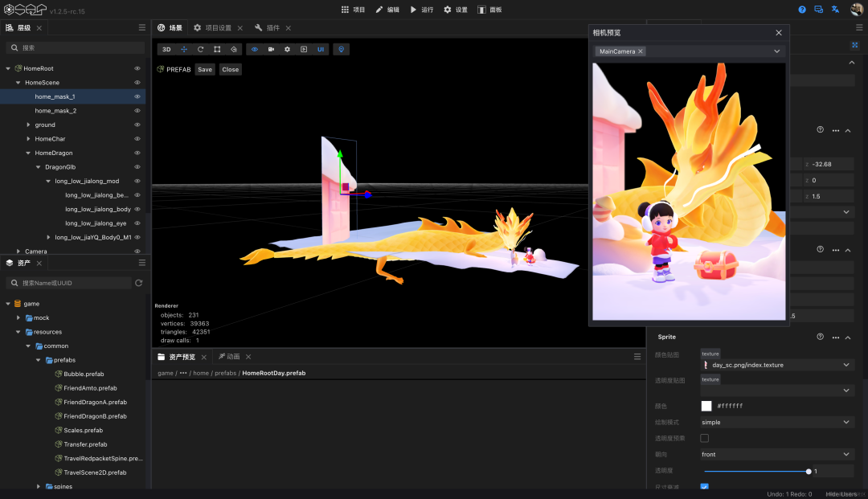Click the play-preview box icon in scene toolbar
The width and height of the screenshot is (868, 499).
pyautogui.click(x=304, y=49)
